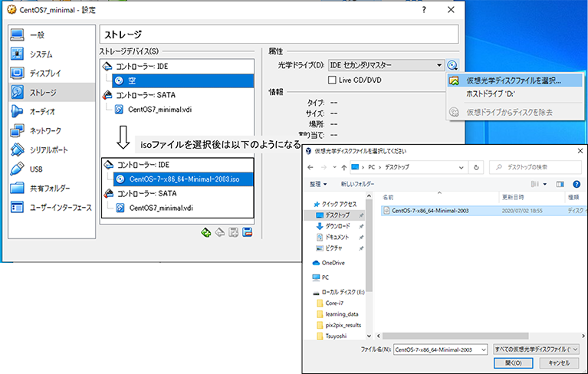
Task: Open the ネットワーク settings category
Action: pyautogui.click(x=45, y=130)
